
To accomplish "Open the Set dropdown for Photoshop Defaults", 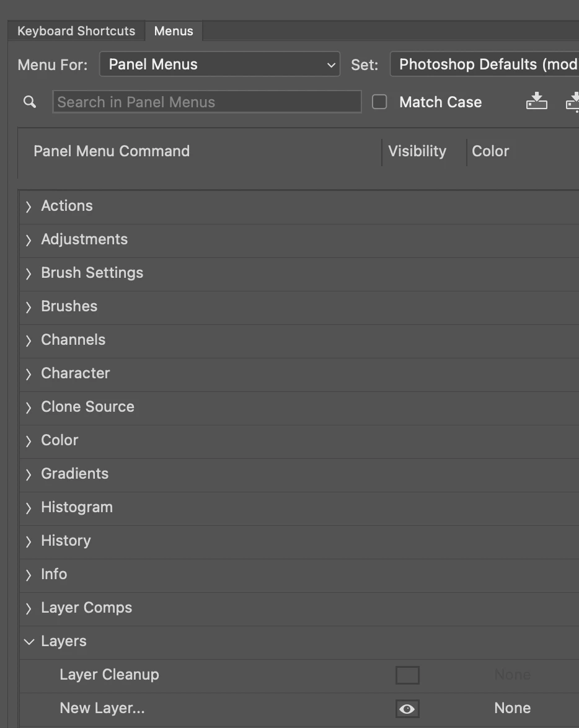I will click(484, 64).
